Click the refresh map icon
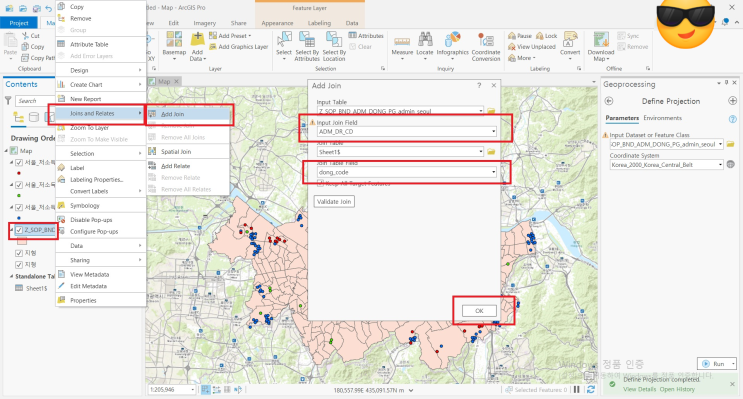 click(x=590, y=390)
